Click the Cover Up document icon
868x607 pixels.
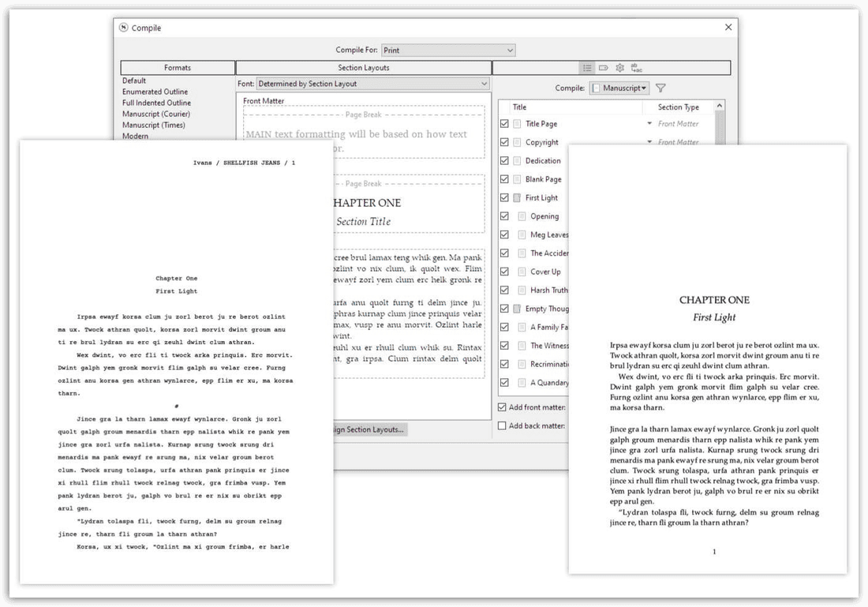pyautogui.click(x=522, y=272)
